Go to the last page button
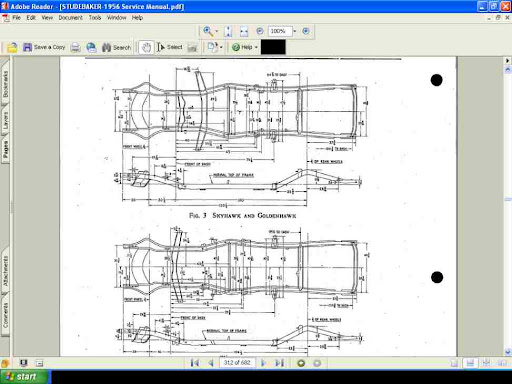The image size is (512, 384). coord(279,363)
